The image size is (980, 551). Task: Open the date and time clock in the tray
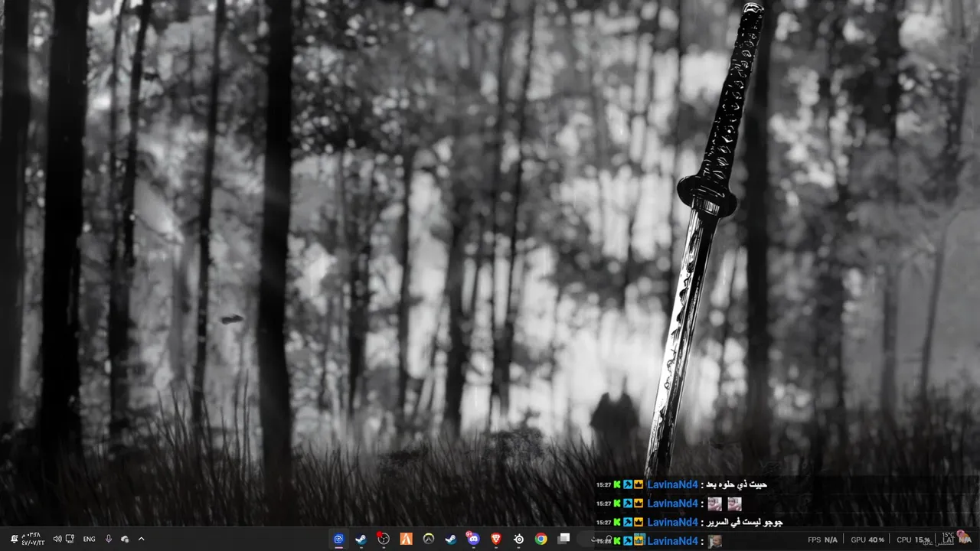point(33,539)
